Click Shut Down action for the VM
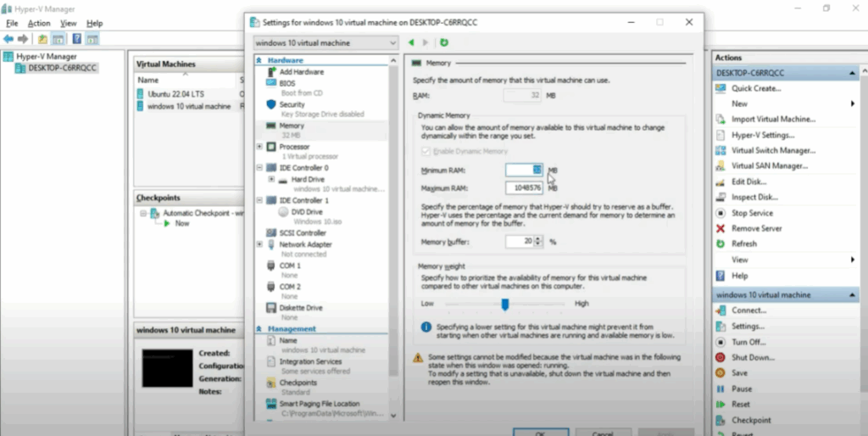Viewport: 868px width, 436px height. 753,358
